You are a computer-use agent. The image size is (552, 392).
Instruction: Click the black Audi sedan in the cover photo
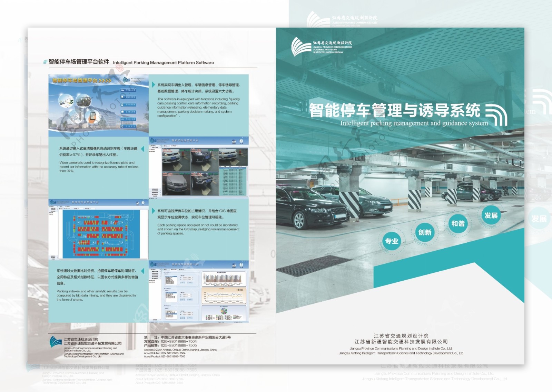click(312, 208)
